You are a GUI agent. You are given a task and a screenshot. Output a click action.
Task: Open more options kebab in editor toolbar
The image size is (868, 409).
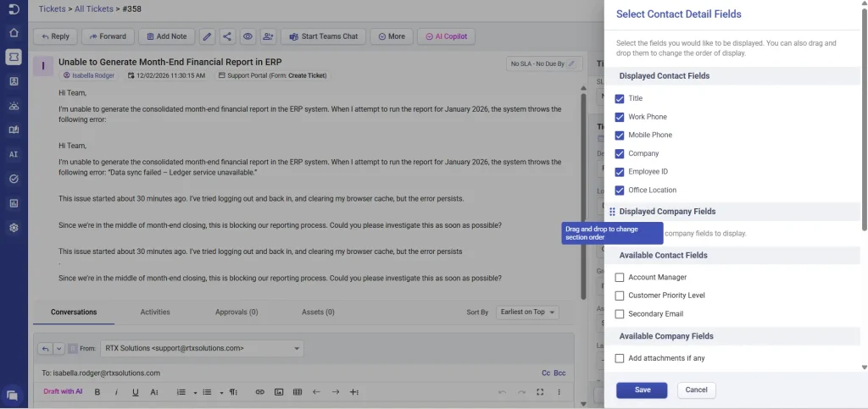pos(559,392)
